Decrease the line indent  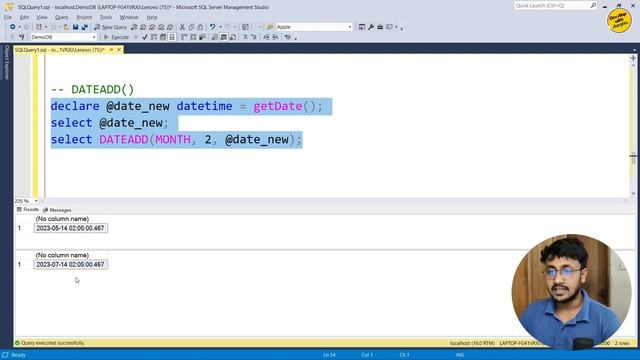(x=266, y=37)
